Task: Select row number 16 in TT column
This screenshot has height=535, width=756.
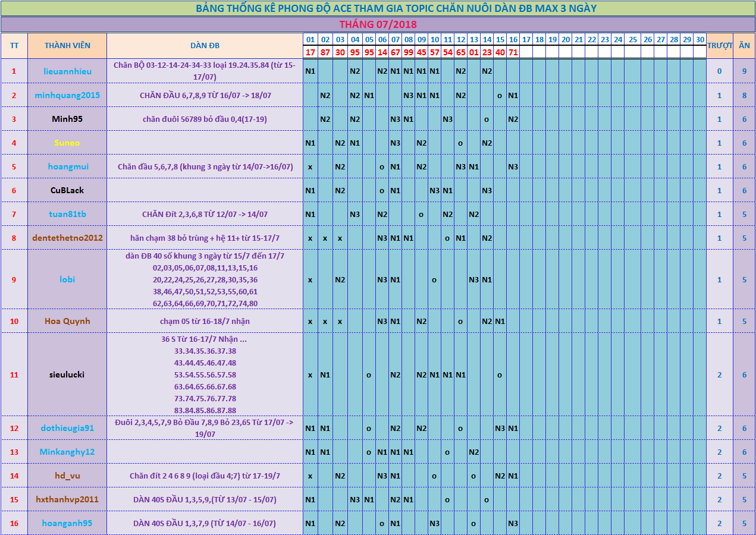Action: (14, 523)
